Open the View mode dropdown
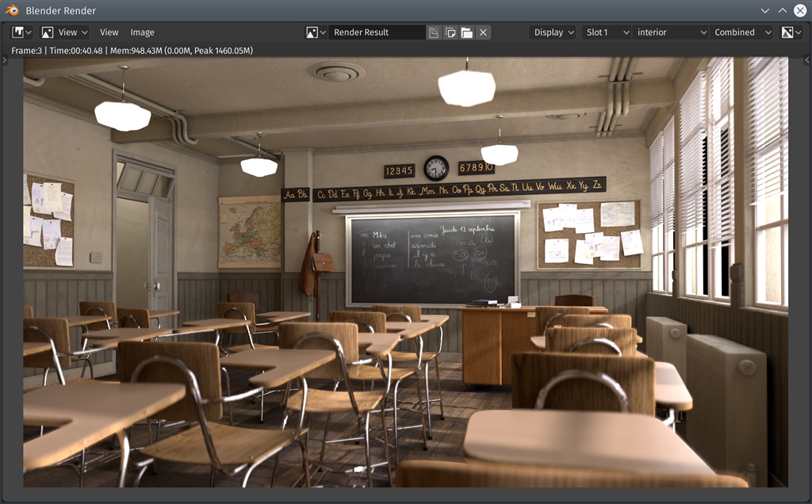The width and height of the screenshot is (812, 504). click(65, 32)
